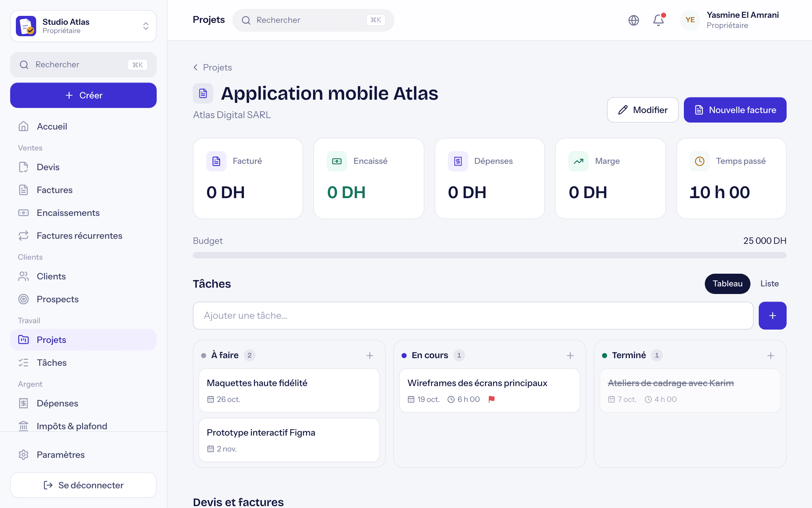
Task: Go to Factures in the sidebar
Action: (83, 190)
